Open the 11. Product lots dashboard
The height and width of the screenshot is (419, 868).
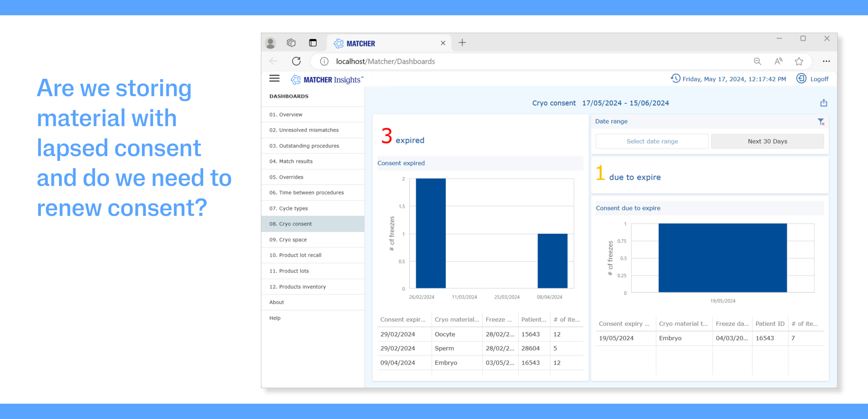pos(313,271)
